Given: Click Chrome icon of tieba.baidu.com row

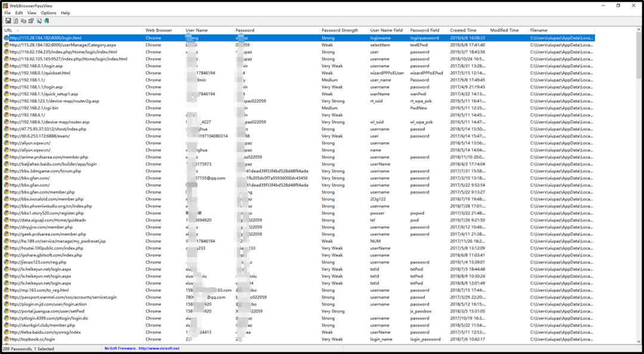Looking at the screenshot, I should [6, 332].
